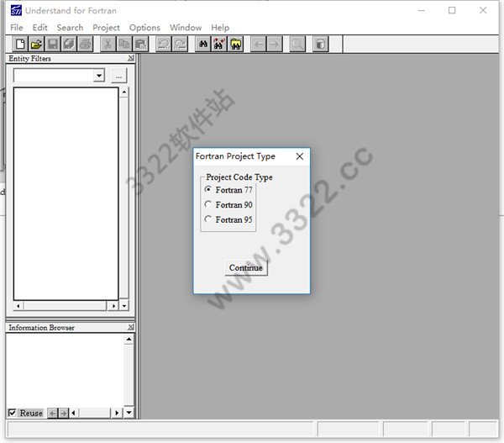Screen dimensions: 504x443
Task: Toggle the Reuse checkbox
Action: (13, 413)
